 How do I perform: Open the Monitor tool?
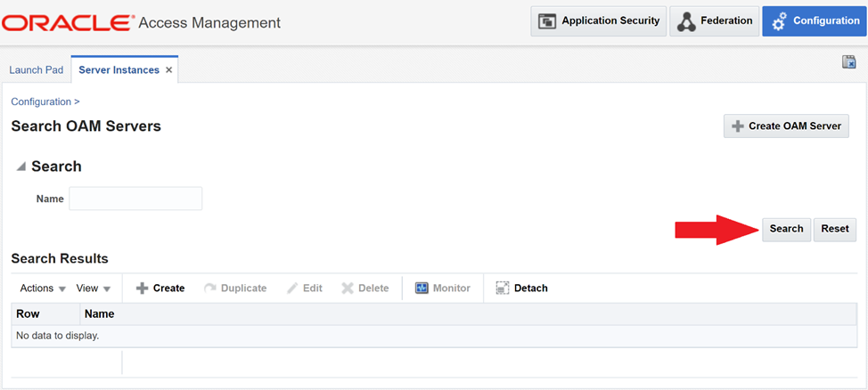442,288
